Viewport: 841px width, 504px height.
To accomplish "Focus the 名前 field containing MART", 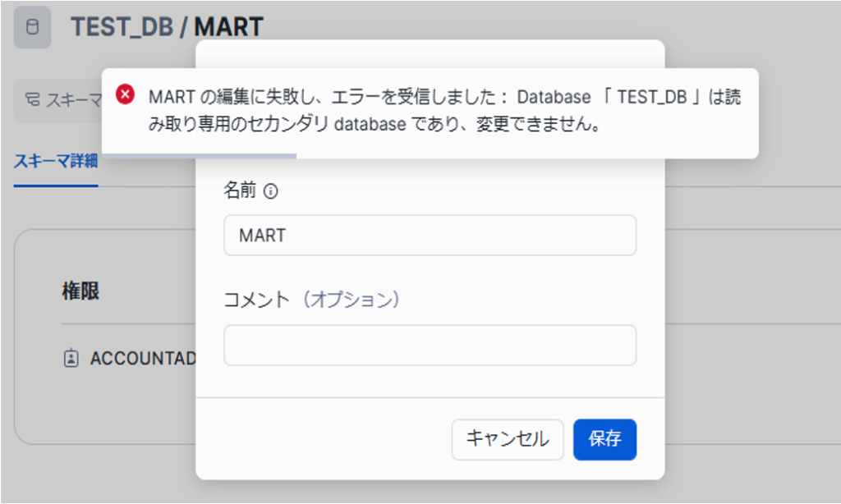I will tap(430, 236).
